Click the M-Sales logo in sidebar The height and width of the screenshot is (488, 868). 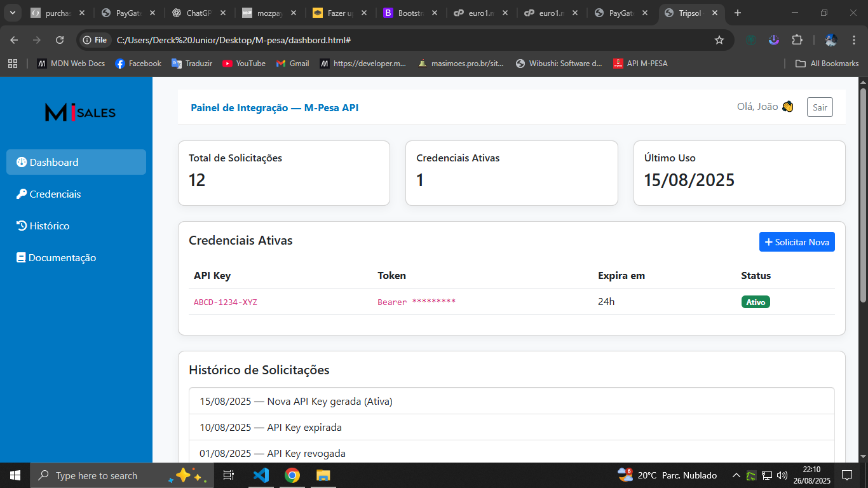(80, 112)
